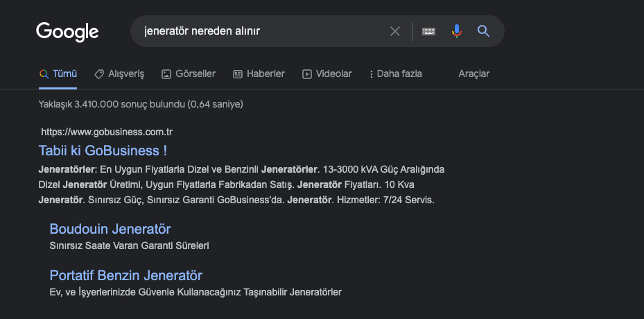
Task: Click the Google logo
Action: (67, 32)
